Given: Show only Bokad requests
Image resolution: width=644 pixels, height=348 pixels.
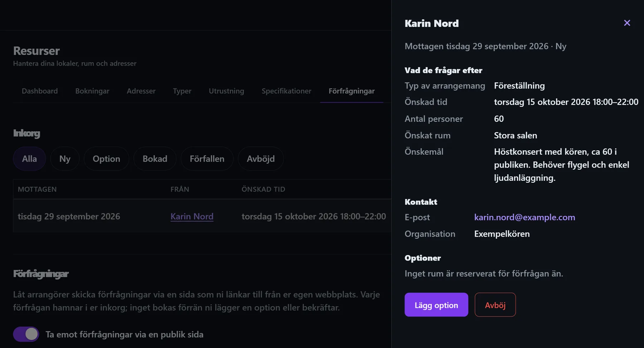Looking at the screenshot, I should (x=155, y=159).
